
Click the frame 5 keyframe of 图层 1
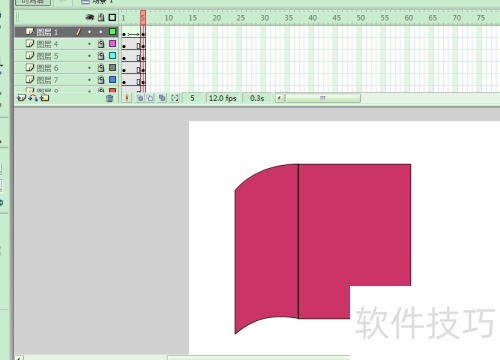tap(143, 34)
